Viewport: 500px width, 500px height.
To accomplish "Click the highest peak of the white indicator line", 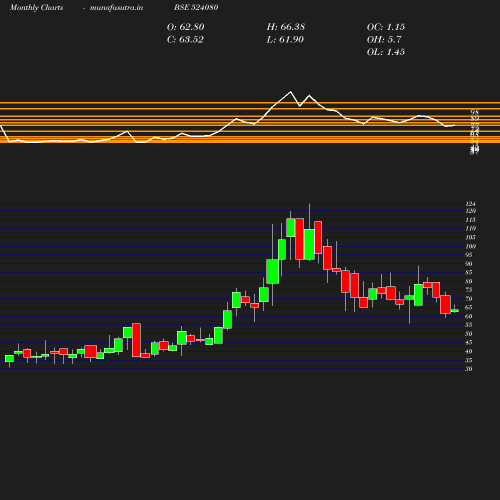I will point(290,92).
